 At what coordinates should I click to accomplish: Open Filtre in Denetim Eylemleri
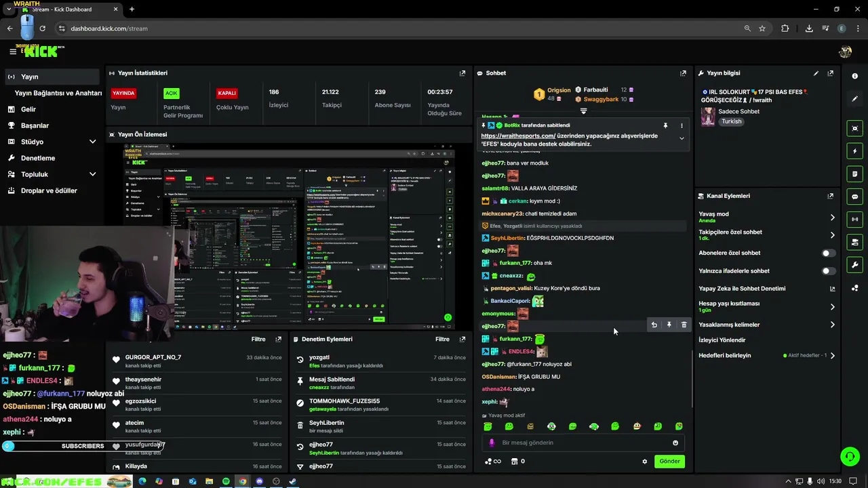point(442,339)
